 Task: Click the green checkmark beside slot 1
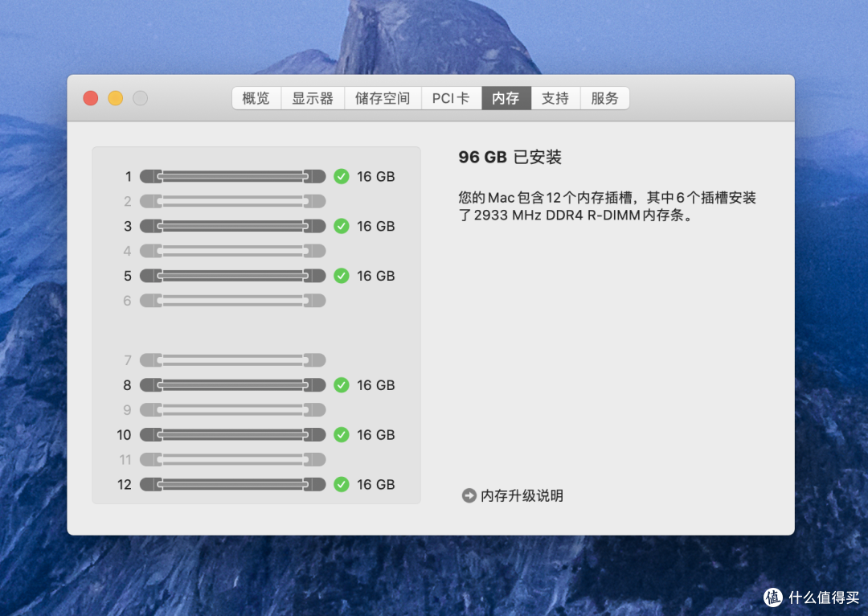(x=341, y=176)
